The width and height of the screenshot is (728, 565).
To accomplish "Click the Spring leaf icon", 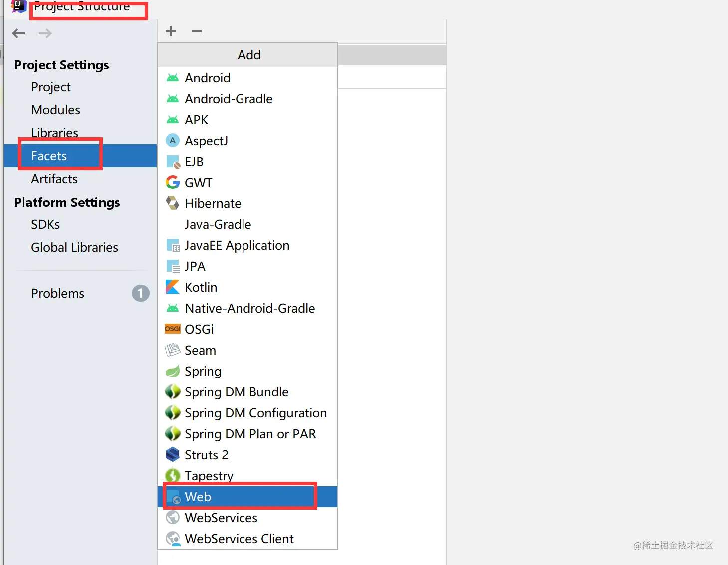I will coord(173,371).
